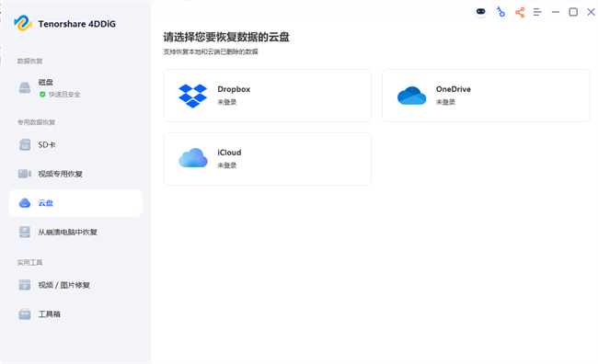Click the orange share icon

[520, 12]
